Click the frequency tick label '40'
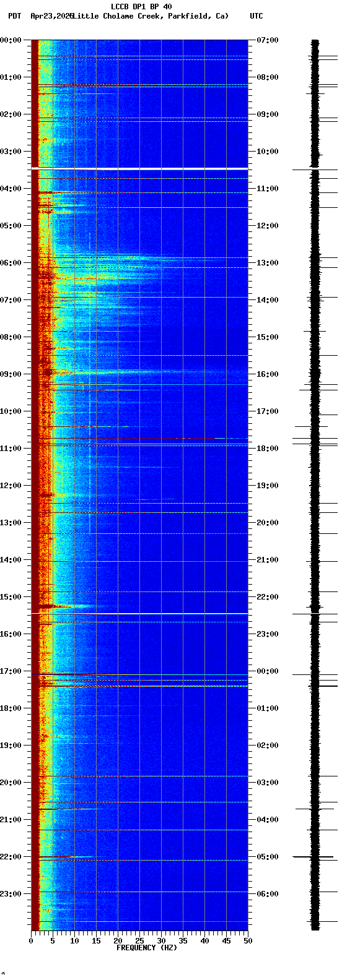The width and height of the screenshot is (342, 980). point(204,941)
